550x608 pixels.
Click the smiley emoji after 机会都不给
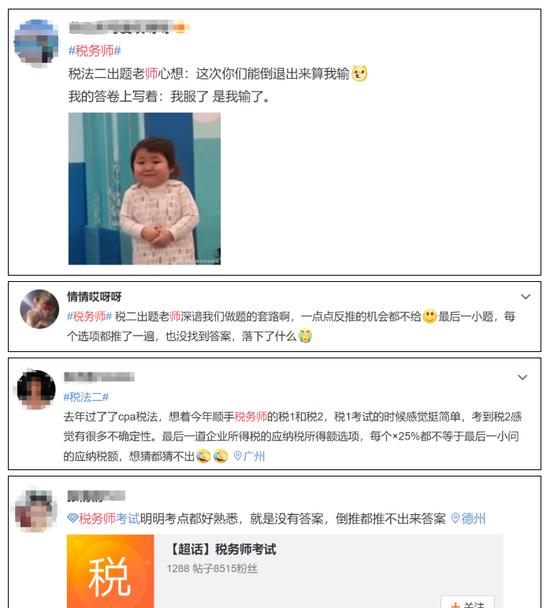pos(430,316)
